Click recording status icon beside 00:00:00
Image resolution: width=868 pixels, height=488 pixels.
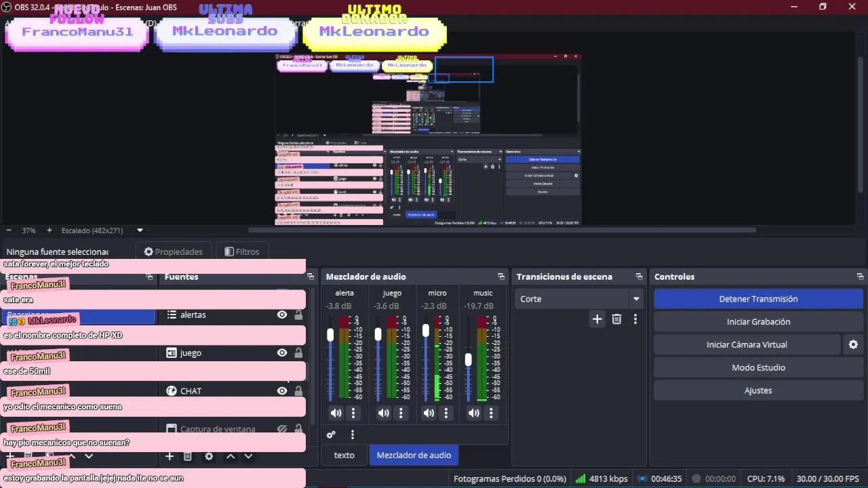coord(696,479)
